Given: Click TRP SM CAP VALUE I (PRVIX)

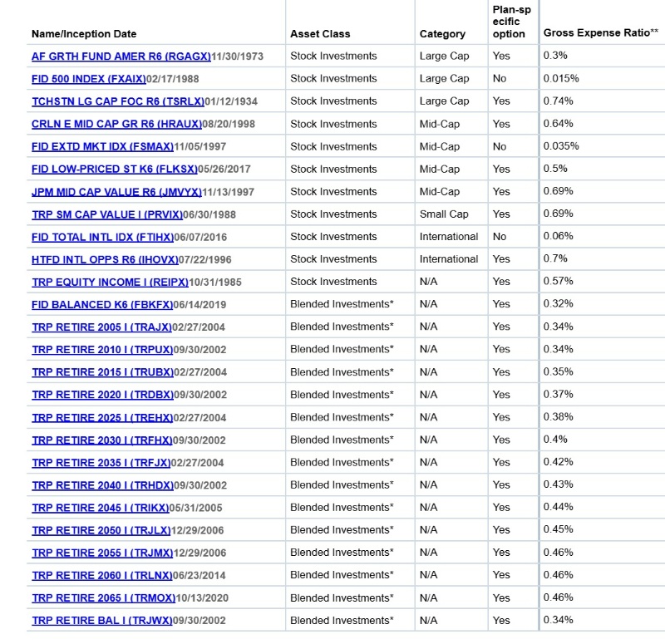Looking at the screenshot, I should [x=101, y=214].
